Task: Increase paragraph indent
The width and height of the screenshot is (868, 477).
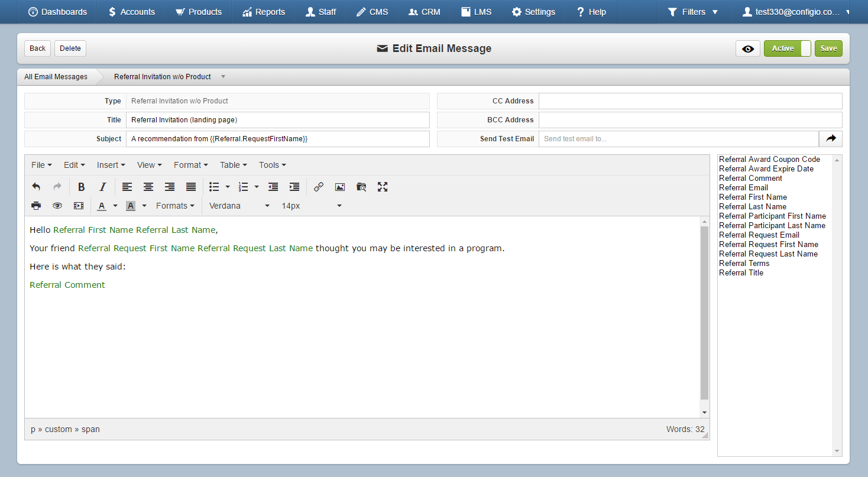Action: pyautogui.click(x=294, y=187)
